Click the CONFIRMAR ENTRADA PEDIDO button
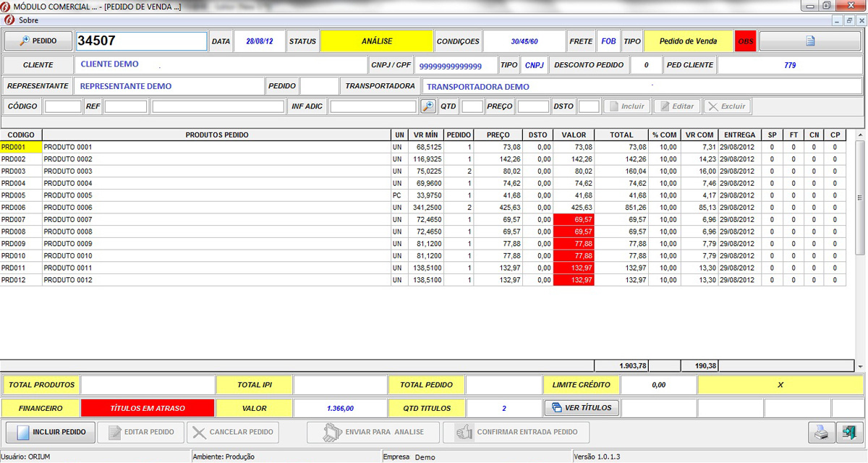Screen dimensions: 868x463 point(516,433)
